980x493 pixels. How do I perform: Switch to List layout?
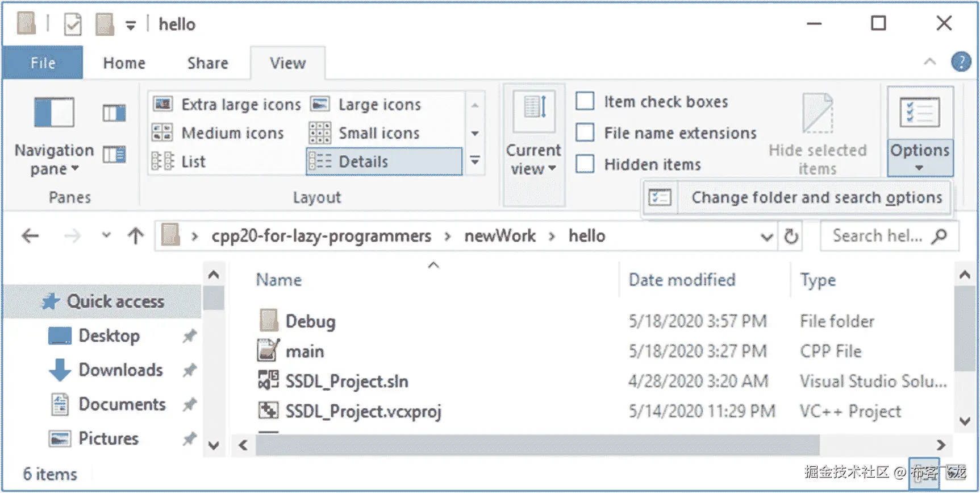179,161
